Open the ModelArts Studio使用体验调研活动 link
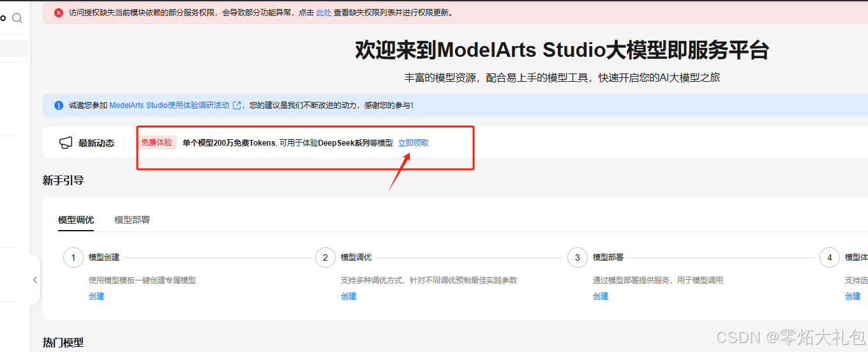Viewport: 868px width, 352px height. click(x=169, y=105)
